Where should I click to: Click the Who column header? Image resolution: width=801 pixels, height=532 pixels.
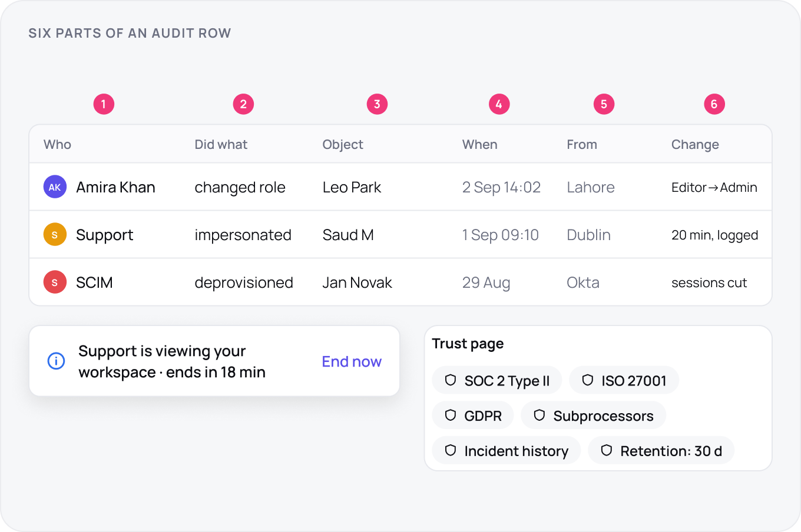pos(57,145)
